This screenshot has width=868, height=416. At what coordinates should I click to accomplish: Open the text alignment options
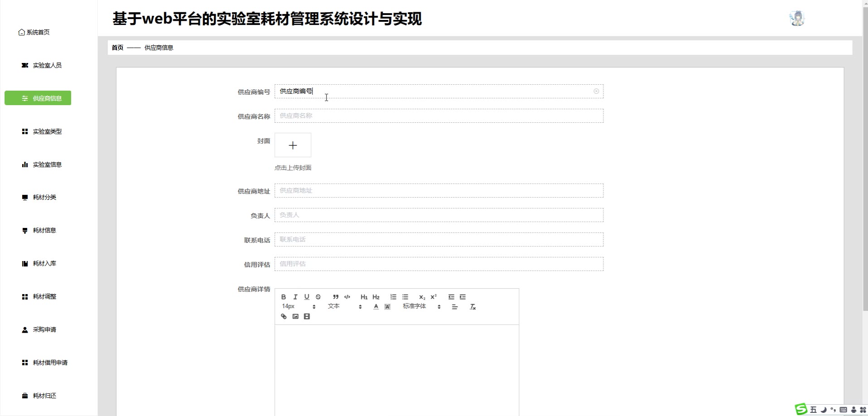coord(455,307)
